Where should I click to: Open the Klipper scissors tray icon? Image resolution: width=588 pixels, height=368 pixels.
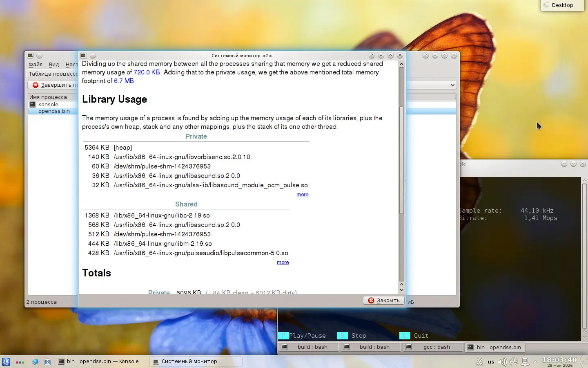[480, 362]
